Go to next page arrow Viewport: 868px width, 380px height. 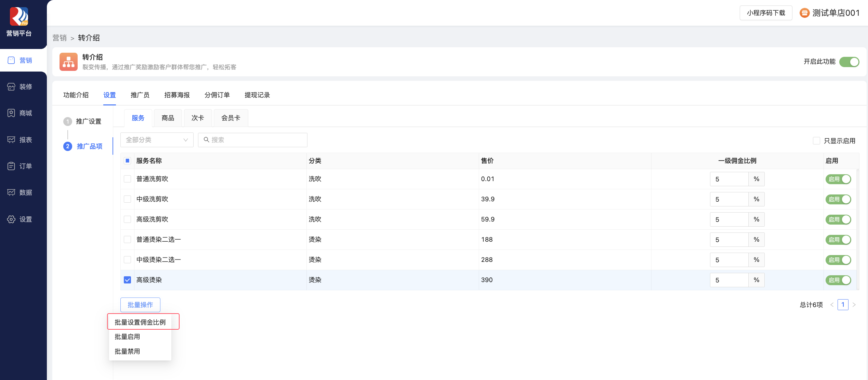coord(854,305)
